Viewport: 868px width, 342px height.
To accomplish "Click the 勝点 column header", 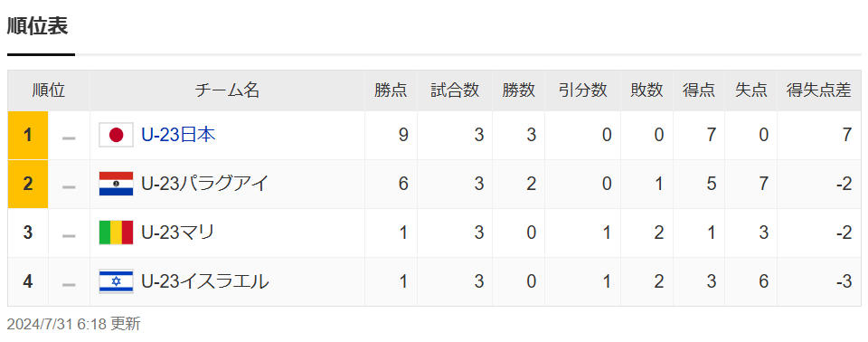I will pos(391,90).
